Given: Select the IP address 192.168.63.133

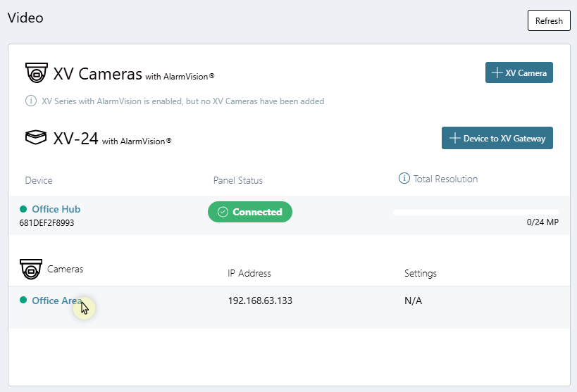Looking at the screenshot, I should pyautogui.click(x=260, y=301).
